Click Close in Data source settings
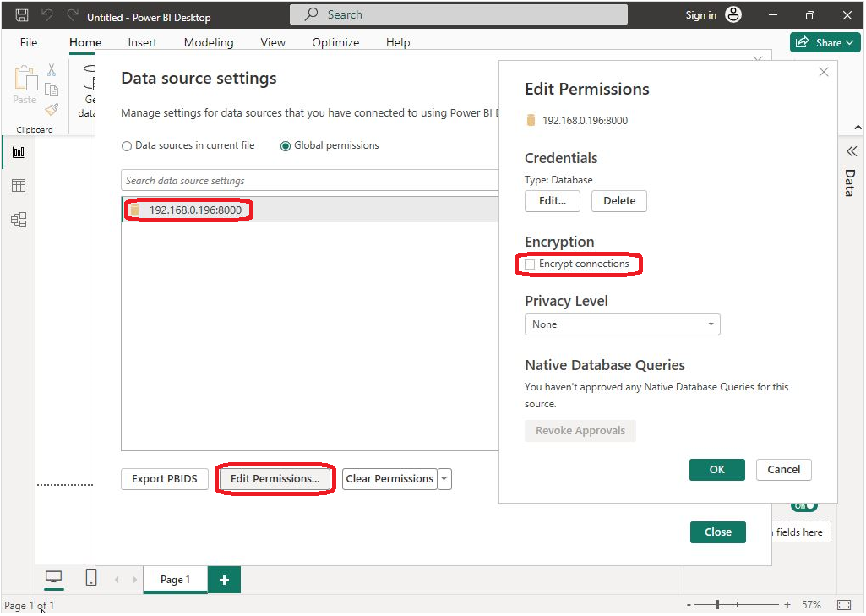 click(718, 532)
